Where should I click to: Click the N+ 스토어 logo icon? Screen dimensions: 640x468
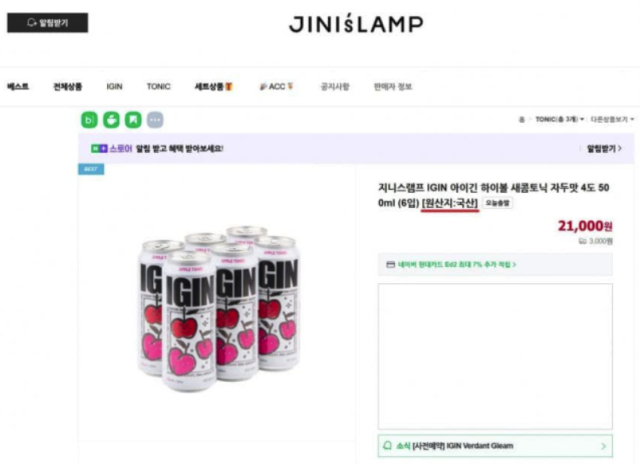point(99,149)
